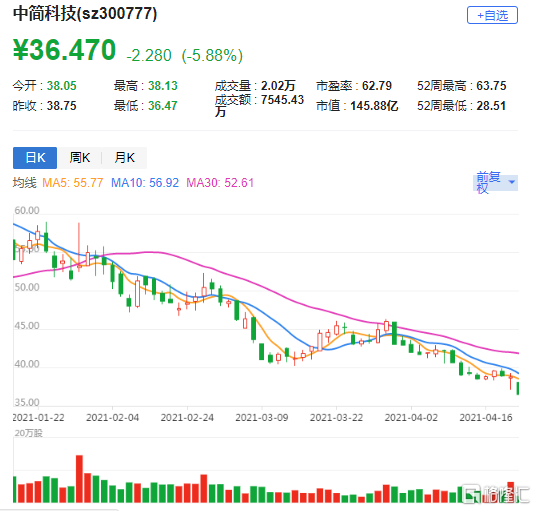Viewport: 536px width, 511px height.
Task: Select the MA5: 55.77 indicator label
Action: [72, 183]
